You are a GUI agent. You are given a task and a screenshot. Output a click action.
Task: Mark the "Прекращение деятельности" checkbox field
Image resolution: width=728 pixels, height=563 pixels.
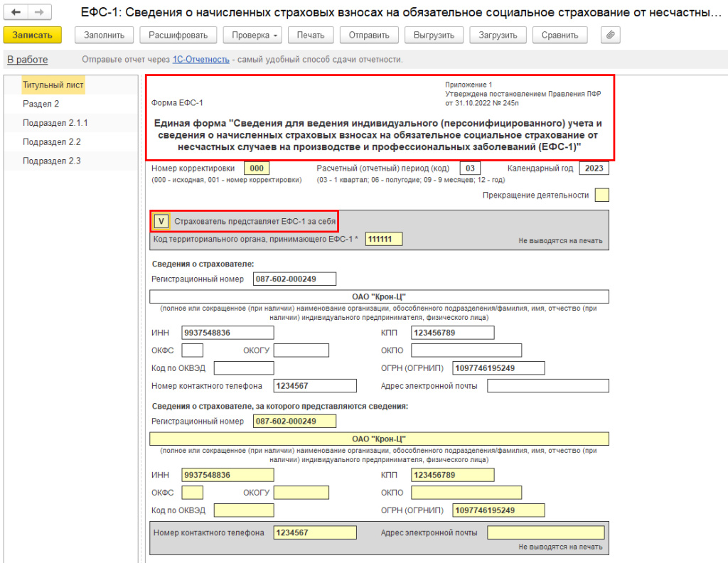coord(601,194)
